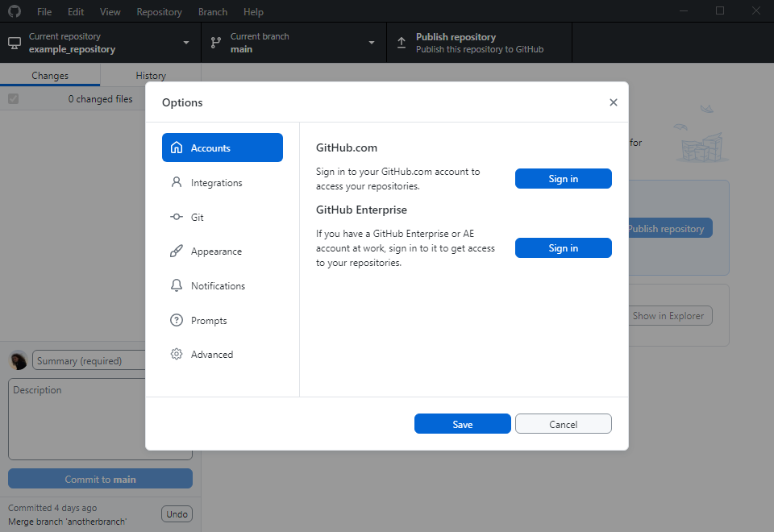
Task: Click the "Merge branch 'anotherbranch'" text
Action: point(68,522)
